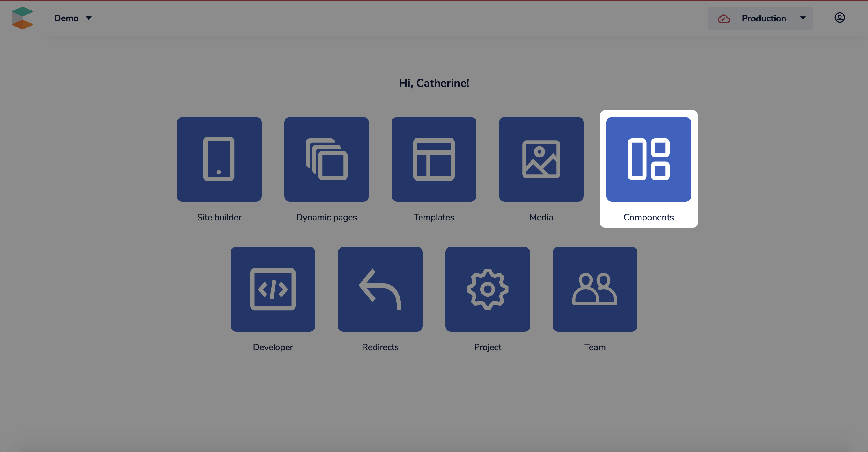Image resolution: width=868 pixels, height=452 pixels.
Task: Expand the Production environment dropdown arrow
Action: click(x=803, y=18)
